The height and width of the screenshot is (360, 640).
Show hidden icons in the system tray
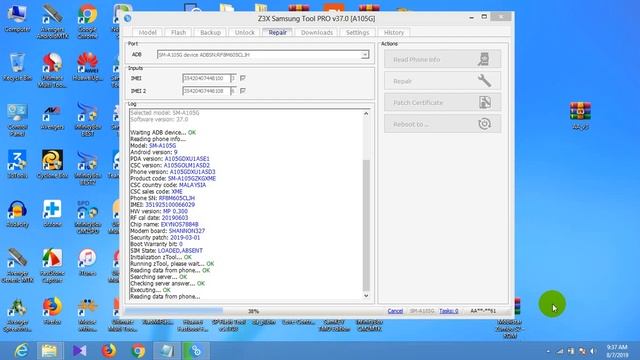[548, 351]
